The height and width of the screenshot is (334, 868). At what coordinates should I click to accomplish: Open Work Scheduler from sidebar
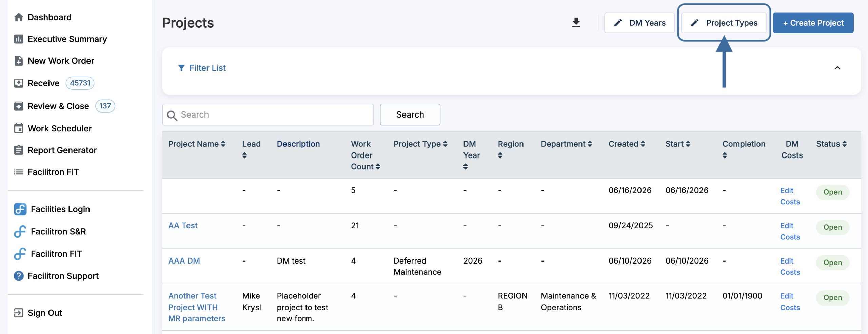pyautogui.click(x=60, y=128)
